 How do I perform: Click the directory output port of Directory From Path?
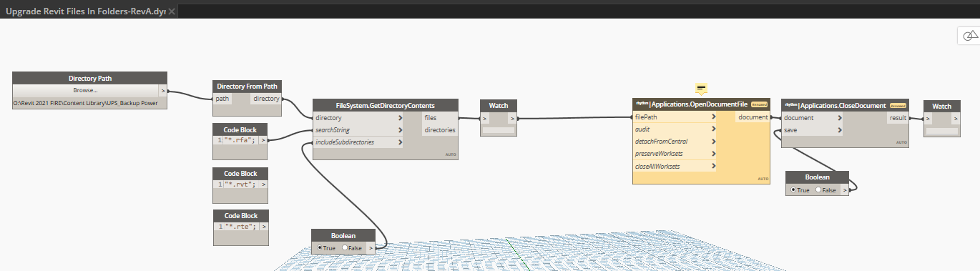[x=266, y=99]
